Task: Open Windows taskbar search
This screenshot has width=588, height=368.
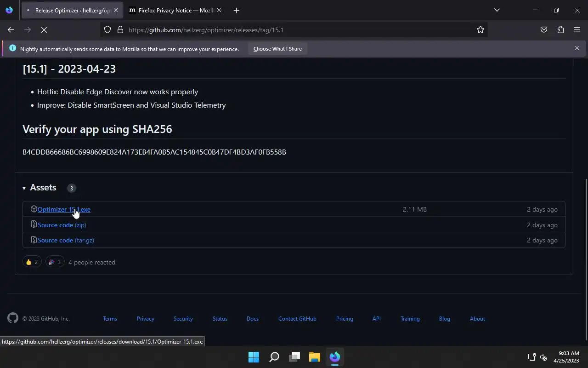Action: click(274, 357)
